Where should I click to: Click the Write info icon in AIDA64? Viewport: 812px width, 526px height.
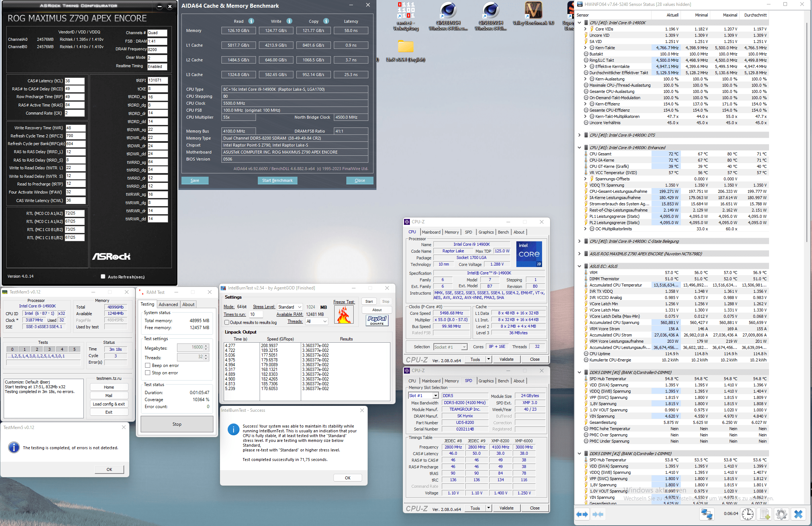point(289,21)
